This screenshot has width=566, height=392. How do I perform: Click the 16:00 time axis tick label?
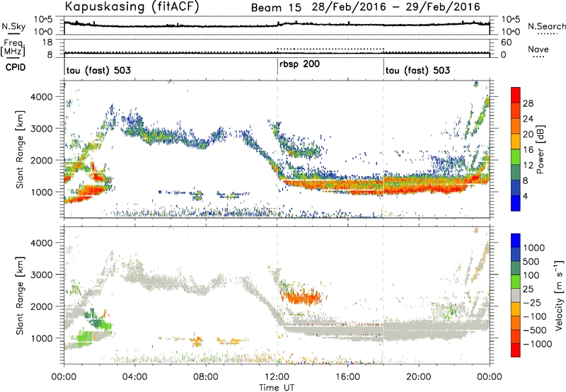(347, 376)
